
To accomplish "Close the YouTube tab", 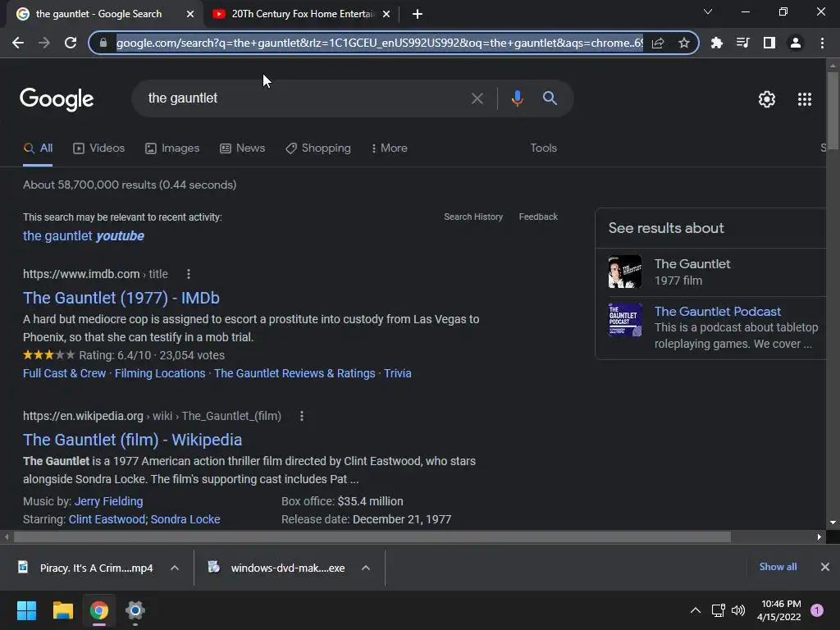I will (x=386, y=14).
